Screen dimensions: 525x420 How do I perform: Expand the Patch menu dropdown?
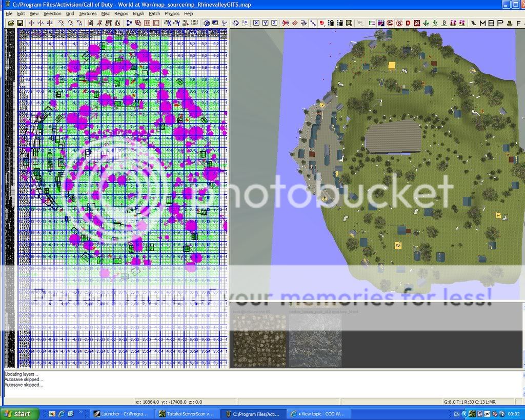click(x=154, y=14)
